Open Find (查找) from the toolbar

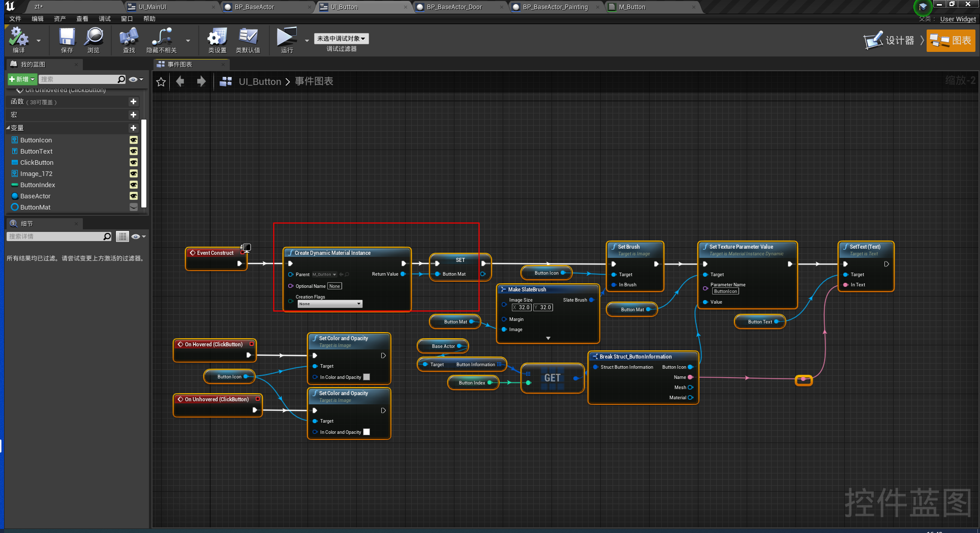coord(129,37)
